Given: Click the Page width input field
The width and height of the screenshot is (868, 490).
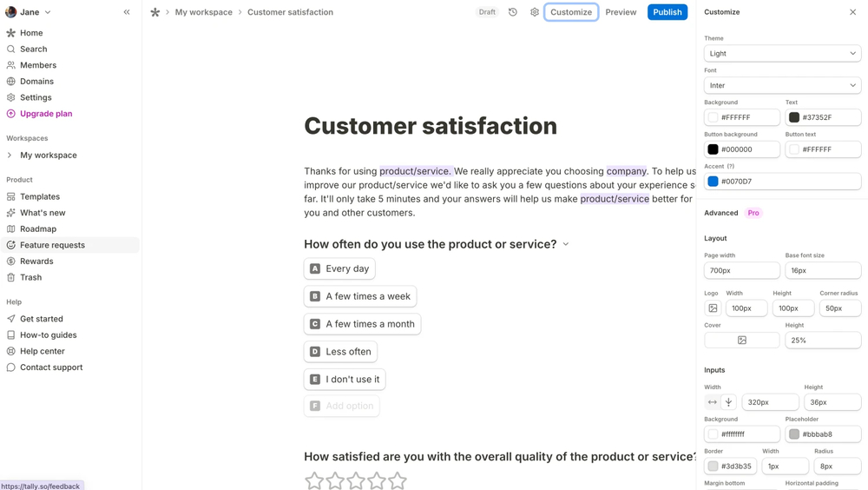Looking at the screenshot, I should pyautogui.click(x=742, y=271).
